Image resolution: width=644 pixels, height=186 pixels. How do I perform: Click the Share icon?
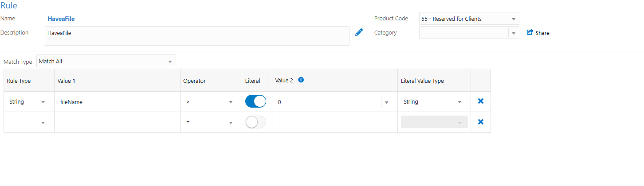[x=530, y=32]
